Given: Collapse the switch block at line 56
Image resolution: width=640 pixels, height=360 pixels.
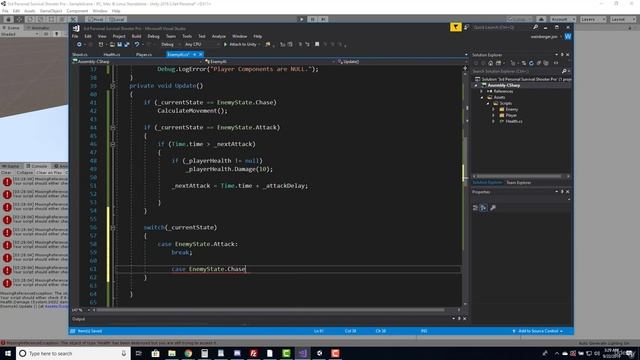Looking at the screenshot, I should pyautogui.click(x=113, y=228).
